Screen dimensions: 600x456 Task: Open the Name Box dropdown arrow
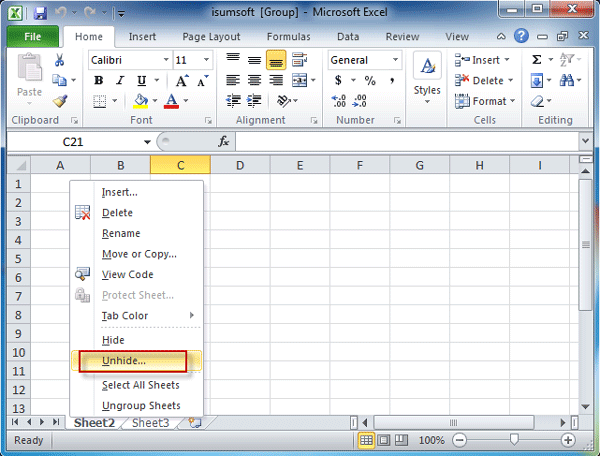tap(147, 142)
